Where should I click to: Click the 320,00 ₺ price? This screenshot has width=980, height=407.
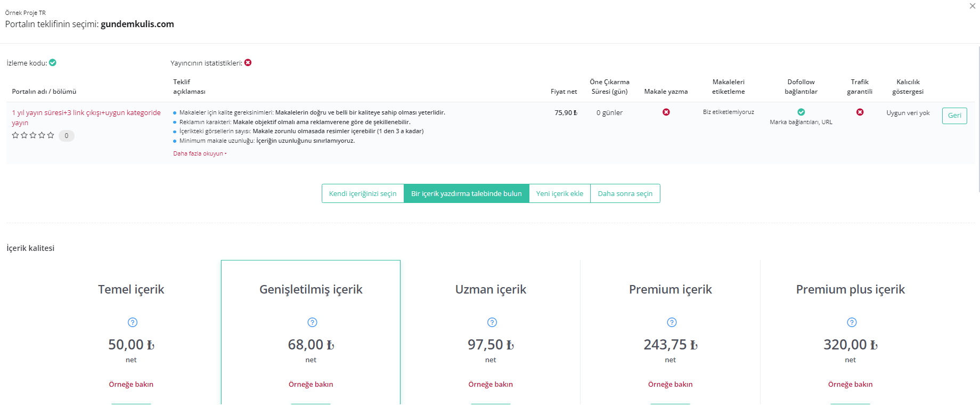(x=851, y=345)
